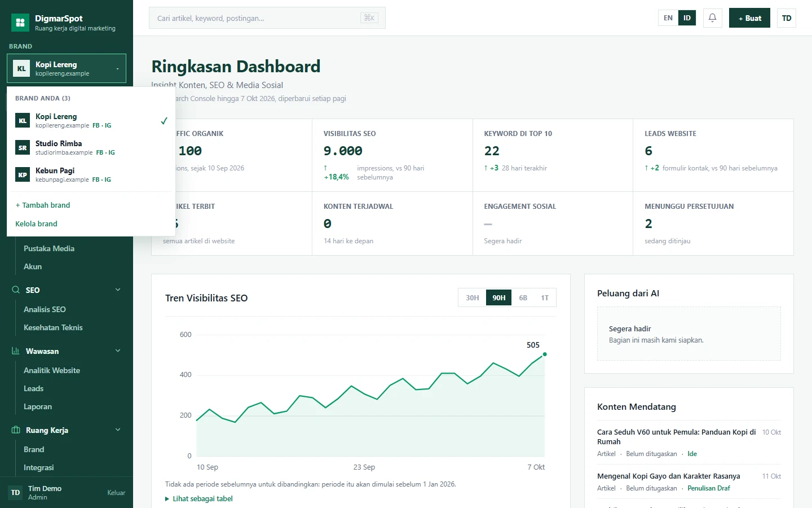Select Studio Rimba brand from list
This screenshot has width=812, height=508.
(x=91, y=147)
